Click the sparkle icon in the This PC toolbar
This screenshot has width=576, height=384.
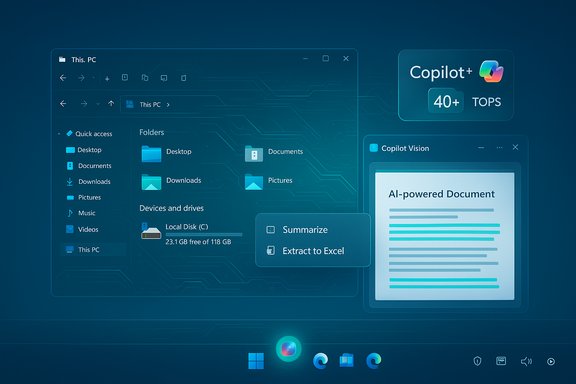(107, 79)
